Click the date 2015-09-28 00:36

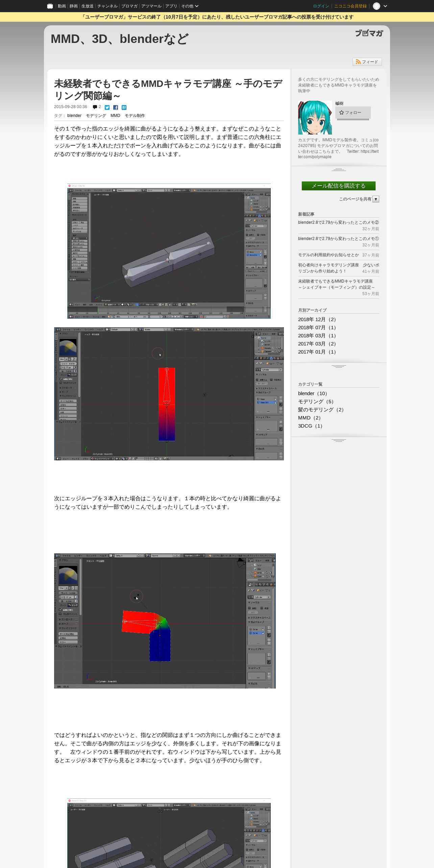[71, 107]
